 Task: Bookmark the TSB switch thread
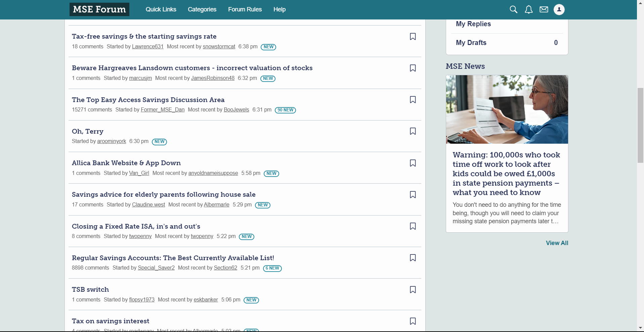pos(413,290)
